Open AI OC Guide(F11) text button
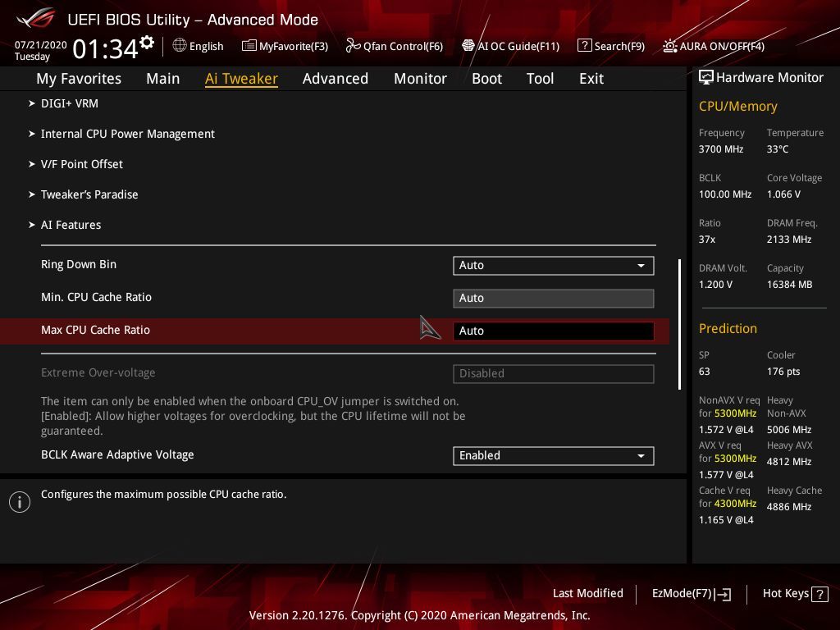This screenshot has width=840, height=630. (518, 47)
